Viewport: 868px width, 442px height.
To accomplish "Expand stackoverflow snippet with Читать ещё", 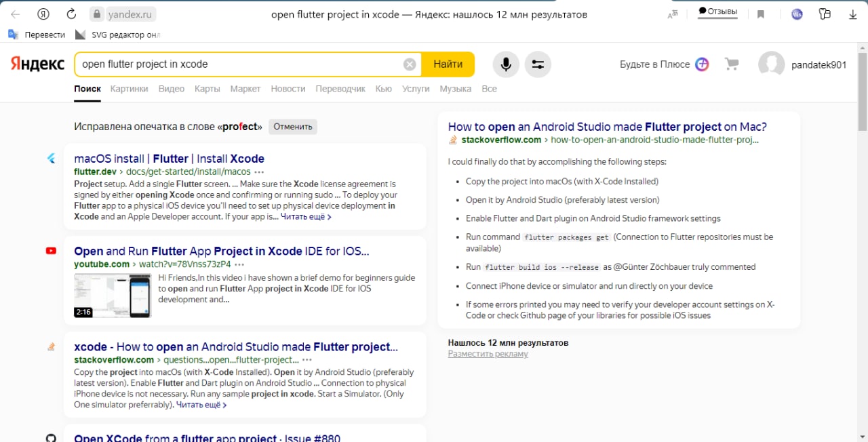I will (x=201, y=405).
